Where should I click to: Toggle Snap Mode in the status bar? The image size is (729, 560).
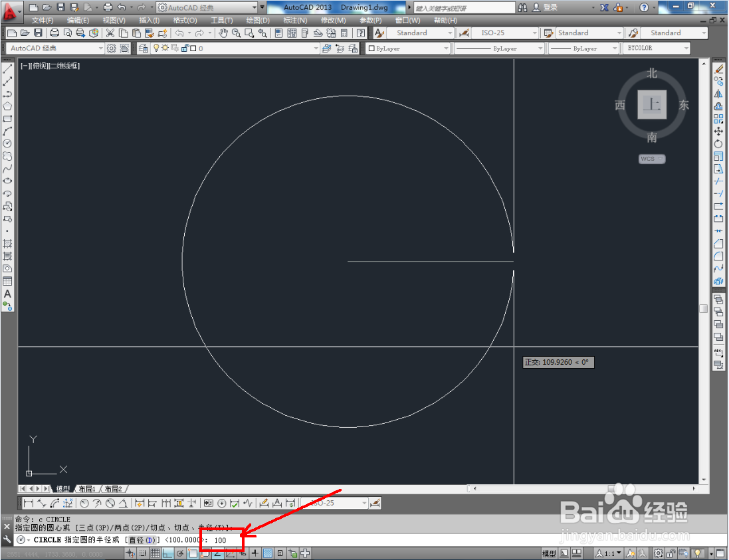coord(143,553)
